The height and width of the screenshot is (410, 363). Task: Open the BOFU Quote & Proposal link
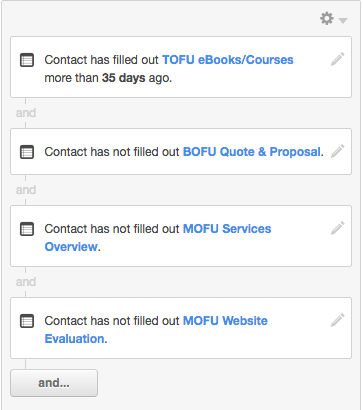pyautogui.click(x=252, y=152)
